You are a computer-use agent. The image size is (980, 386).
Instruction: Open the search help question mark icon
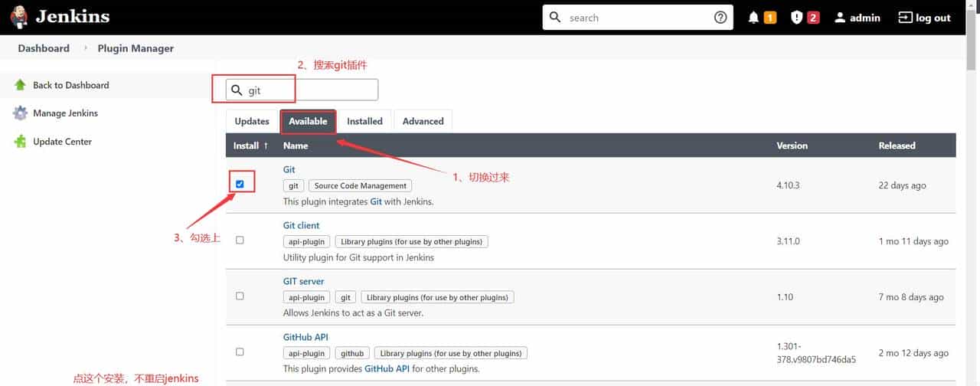720,18
